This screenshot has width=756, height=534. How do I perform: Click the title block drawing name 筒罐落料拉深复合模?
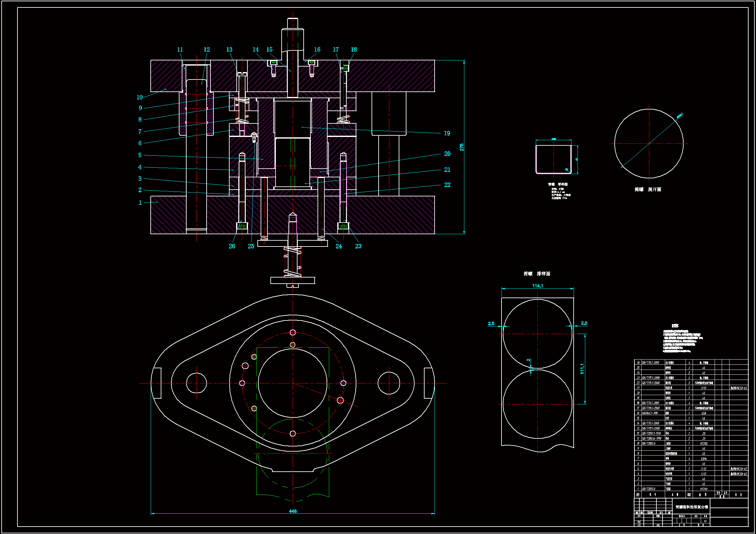click(691, 507)
